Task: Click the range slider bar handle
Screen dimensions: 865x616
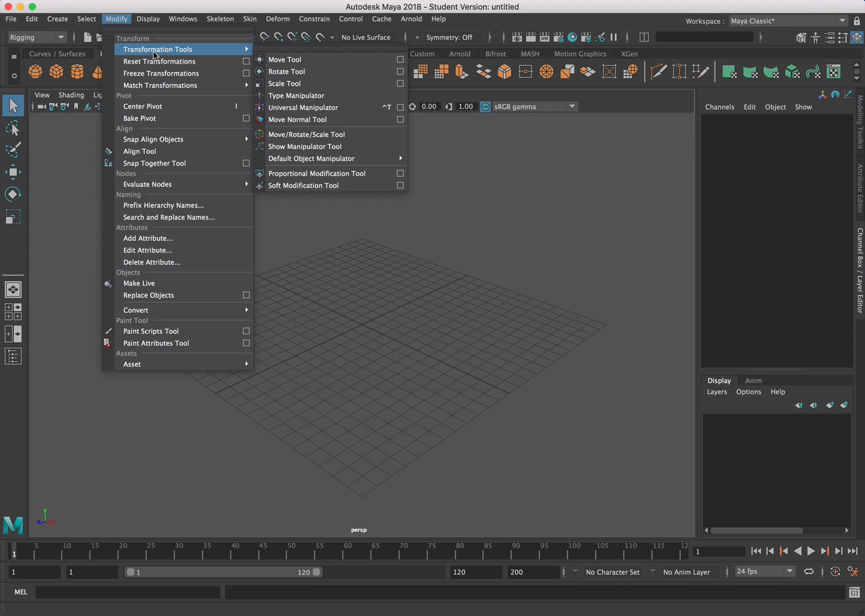Action: point(223,572)
